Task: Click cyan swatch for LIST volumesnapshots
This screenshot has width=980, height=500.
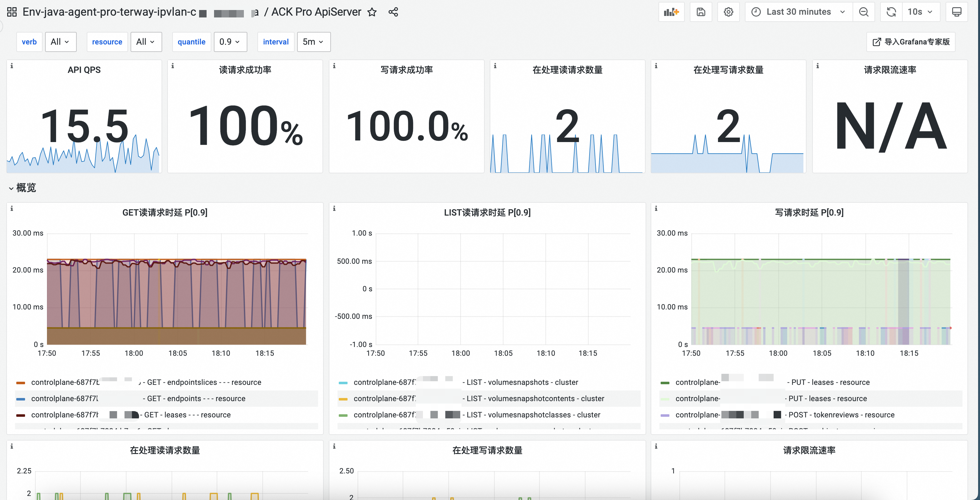Action: [343, 383]
